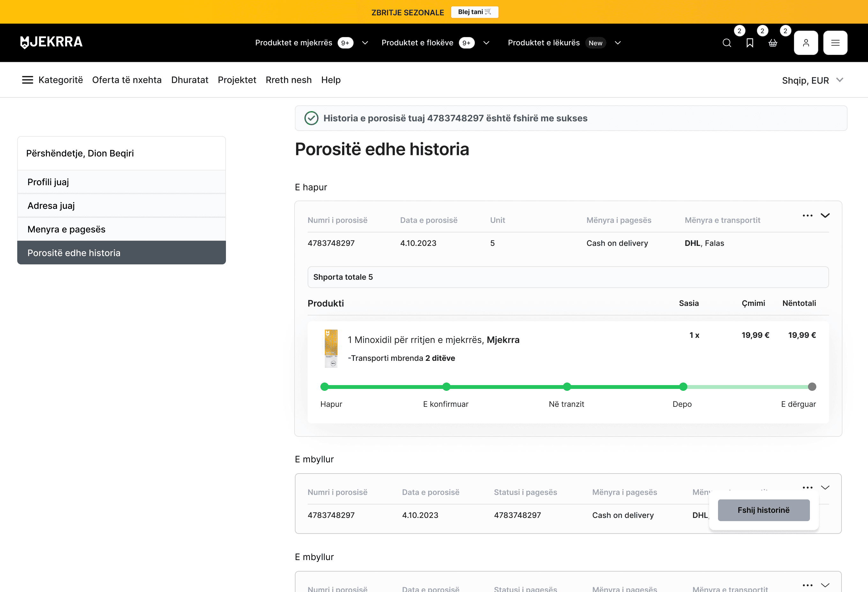
Task: Open three-dot menu of open order
Action: point(807,216)
